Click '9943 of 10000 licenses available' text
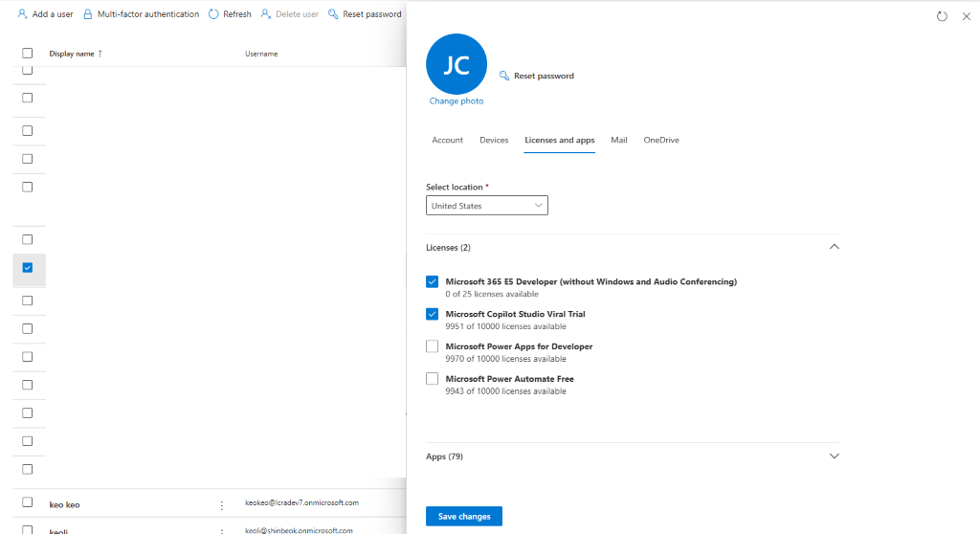 pyautogui.click(x=505, y=391)
